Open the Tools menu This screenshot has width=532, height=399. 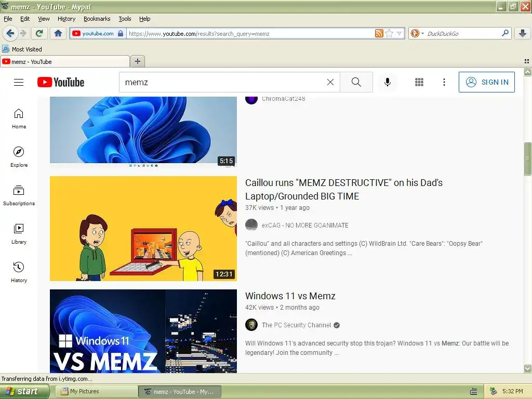pyautogui.click(x=125, y=19)
